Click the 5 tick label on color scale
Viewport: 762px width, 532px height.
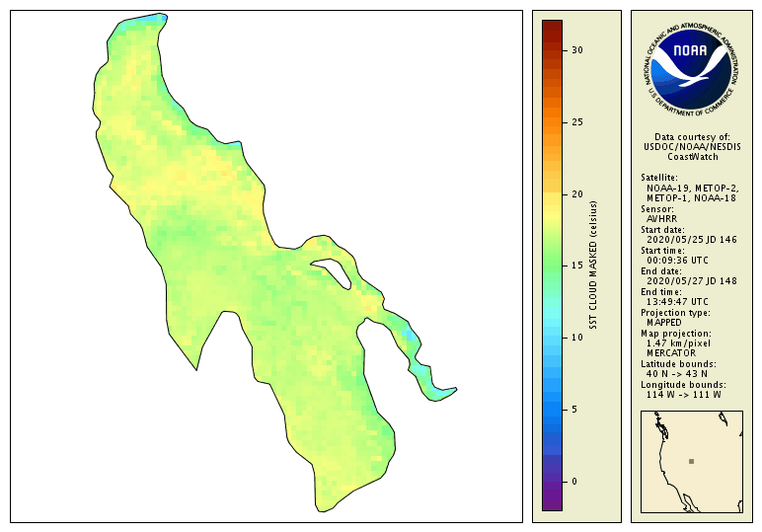point(574,410)
